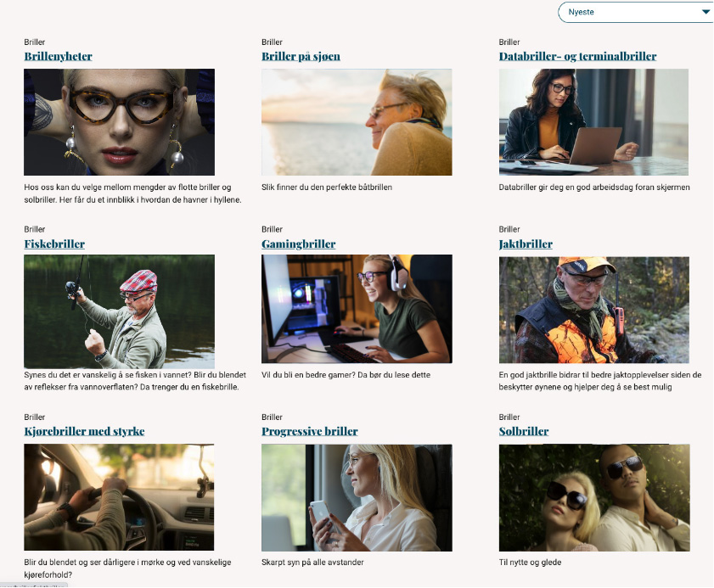This screenshot has width=714, height=588.
Task: Open the Nyeste sorting dropdown
Action: [x=636, y=12]
